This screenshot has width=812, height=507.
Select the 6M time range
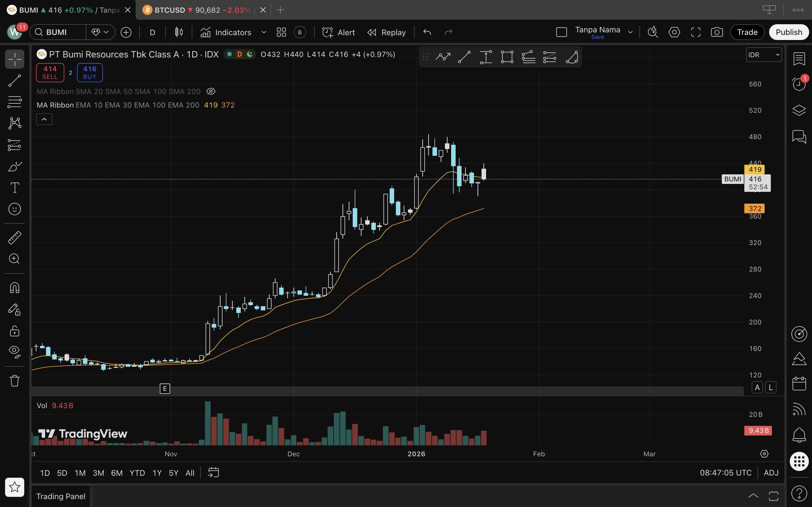(116, 473)
